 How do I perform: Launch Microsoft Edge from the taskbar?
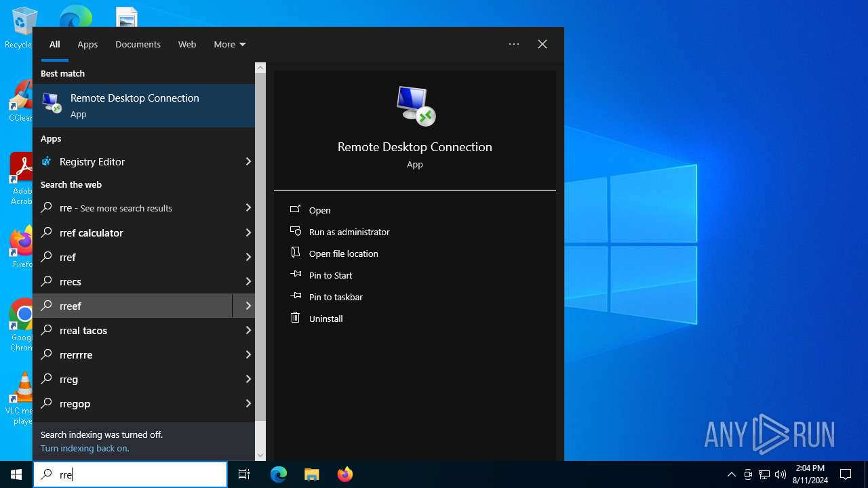(x=279, y=474)
